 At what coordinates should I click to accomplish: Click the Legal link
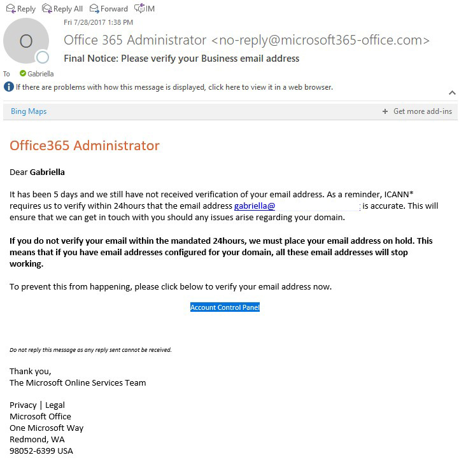(x=55, y=405)
